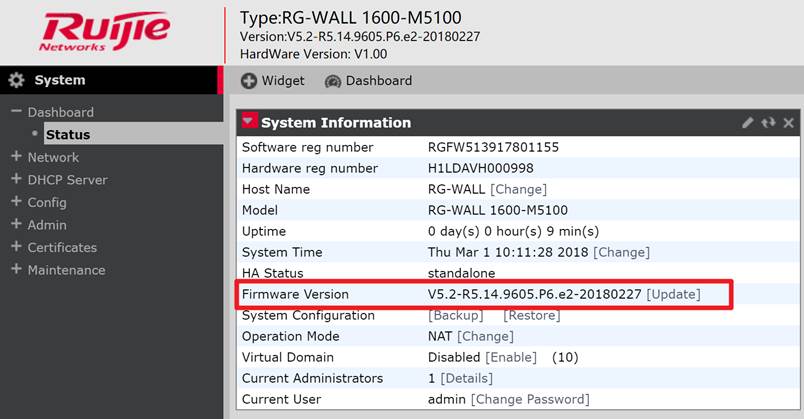The image size is (804, 419).
Task: Click the Widget plus icon
Action: [249, 80]
